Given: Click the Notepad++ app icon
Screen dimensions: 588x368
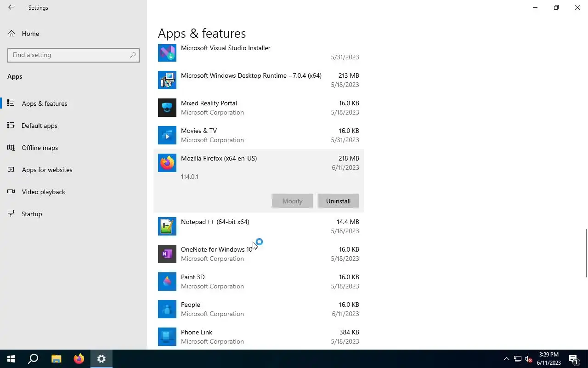Looking at the screenshot, I should pos(167,226).
